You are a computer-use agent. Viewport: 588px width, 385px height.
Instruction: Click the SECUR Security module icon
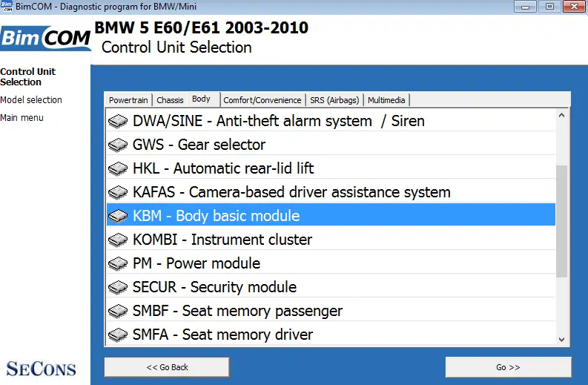tap(118, 287)
